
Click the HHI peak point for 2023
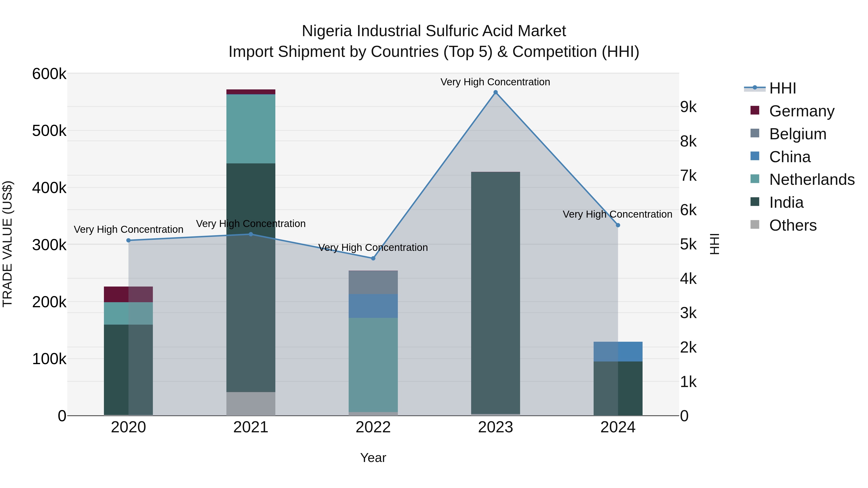point(495,92)
